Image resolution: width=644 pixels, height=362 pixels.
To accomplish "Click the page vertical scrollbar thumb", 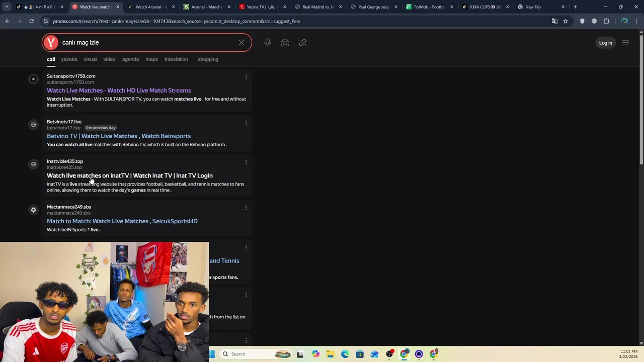I will (641, 99).
